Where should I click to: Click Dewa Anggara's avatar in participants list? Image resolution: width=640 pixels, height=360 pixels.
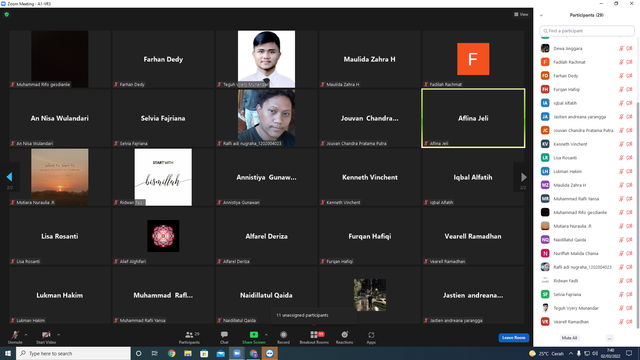(x=545, y=48)
